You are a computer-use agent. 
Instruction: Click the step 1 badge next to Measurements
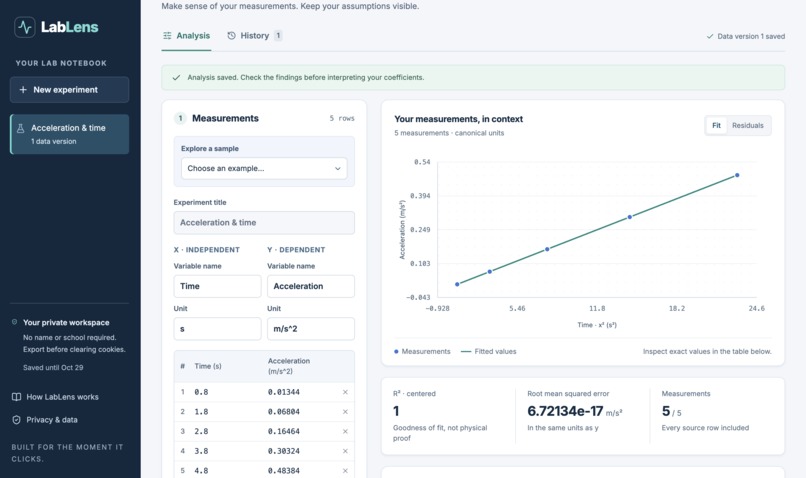(x=180, y=118)
